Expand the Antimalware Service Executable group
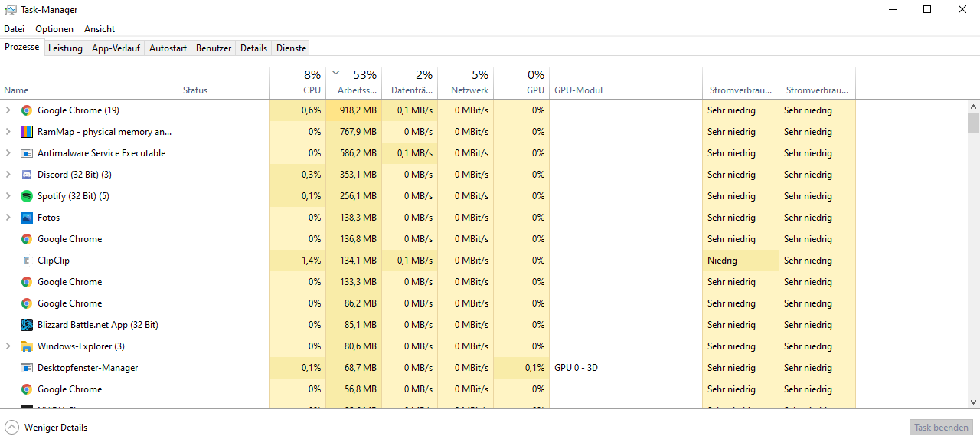The image size is (980, 446). (x=8, y=153)
